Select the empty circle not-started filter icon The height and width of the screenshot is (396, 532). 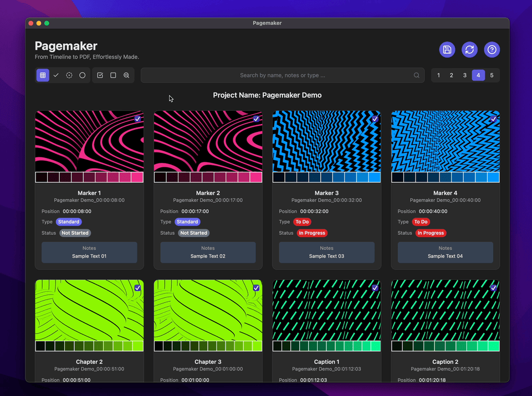tap(83, 75)
